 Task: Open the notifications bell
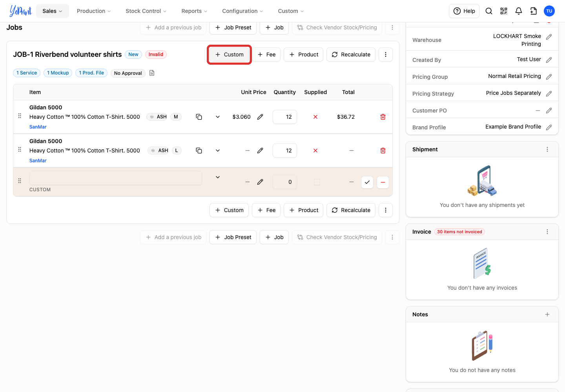[x=519, y=11]
